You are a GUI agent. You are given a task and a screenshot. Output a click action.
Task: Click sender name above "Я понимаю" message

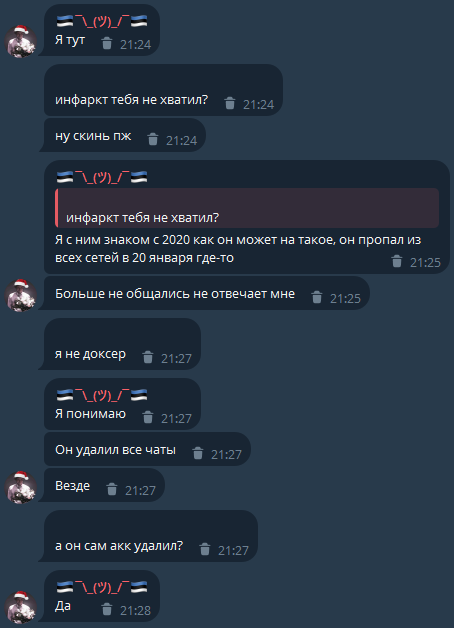coord(102,395)
